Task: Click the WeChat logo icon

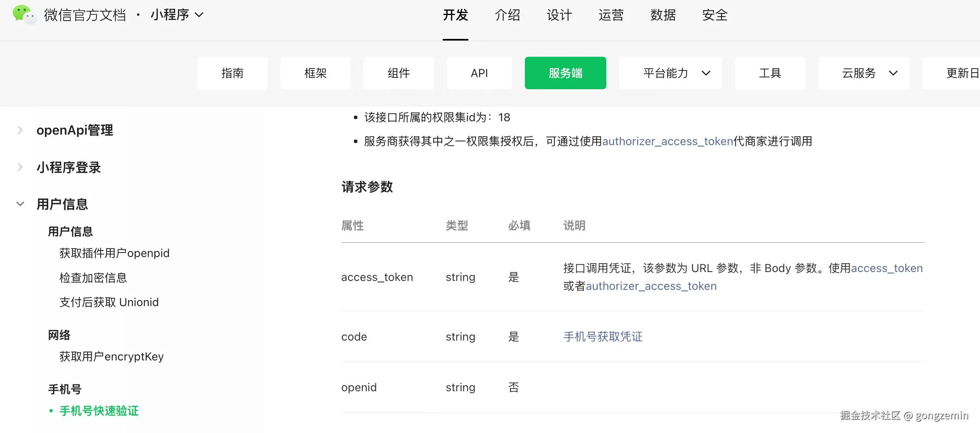Action: 24,15
